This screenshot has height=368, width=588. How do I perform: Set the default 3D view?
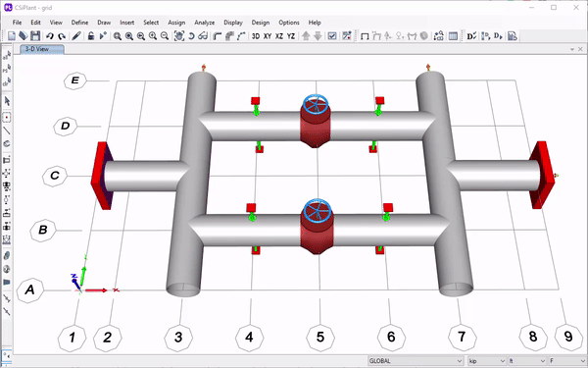256,36
